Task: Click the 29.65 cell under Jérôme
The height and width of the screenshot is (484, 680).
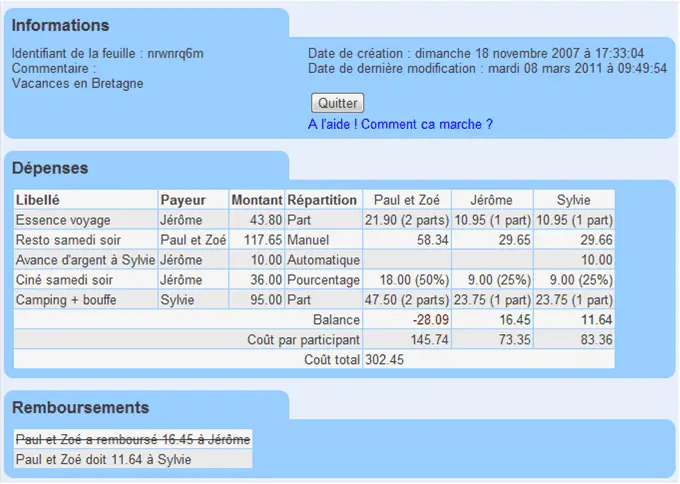Action: [x=492, y=240]
